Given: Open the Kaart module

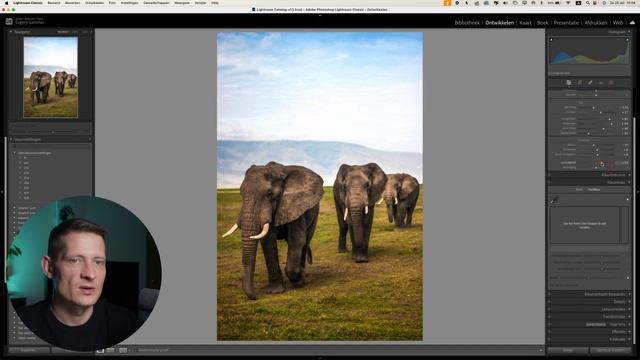Looking at the screenshot, I should 525,23.
